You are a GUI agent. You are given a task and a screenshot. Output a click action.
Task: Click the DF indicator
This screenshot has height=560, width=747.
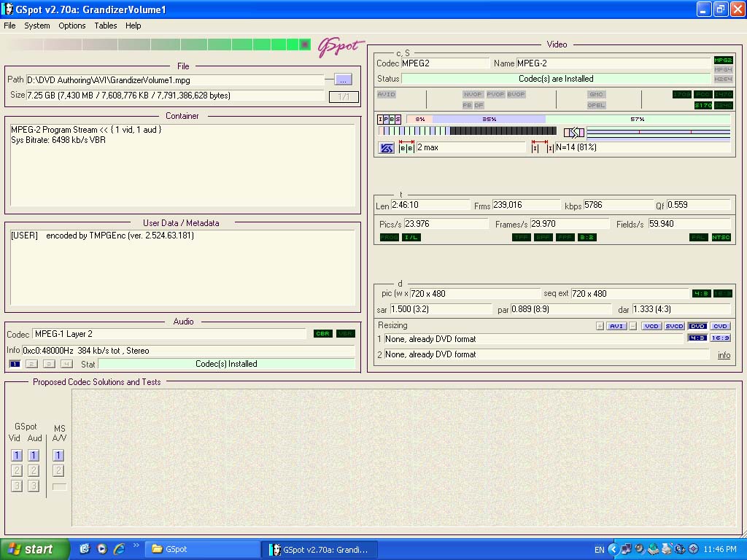[479, 105]
